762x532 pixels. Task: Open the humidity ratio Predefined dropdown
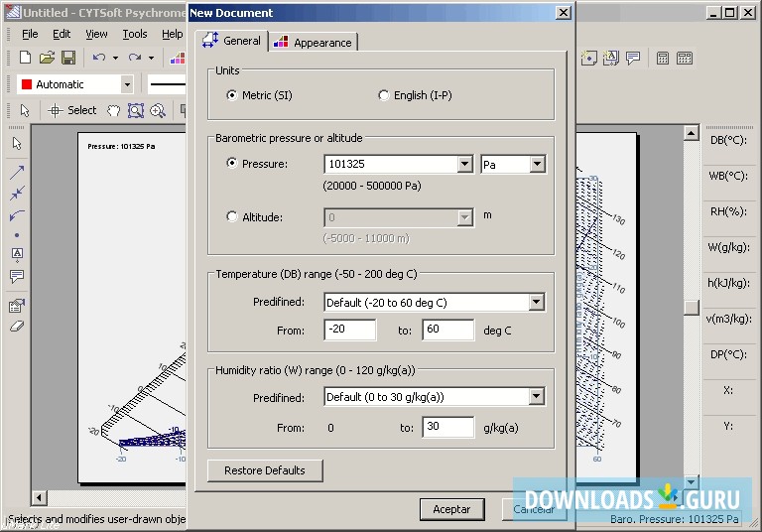point(537,396)
